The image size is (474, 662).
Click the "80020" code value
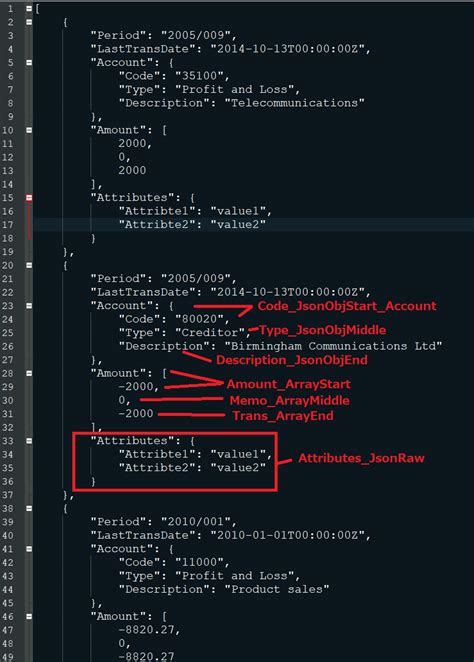199,319
